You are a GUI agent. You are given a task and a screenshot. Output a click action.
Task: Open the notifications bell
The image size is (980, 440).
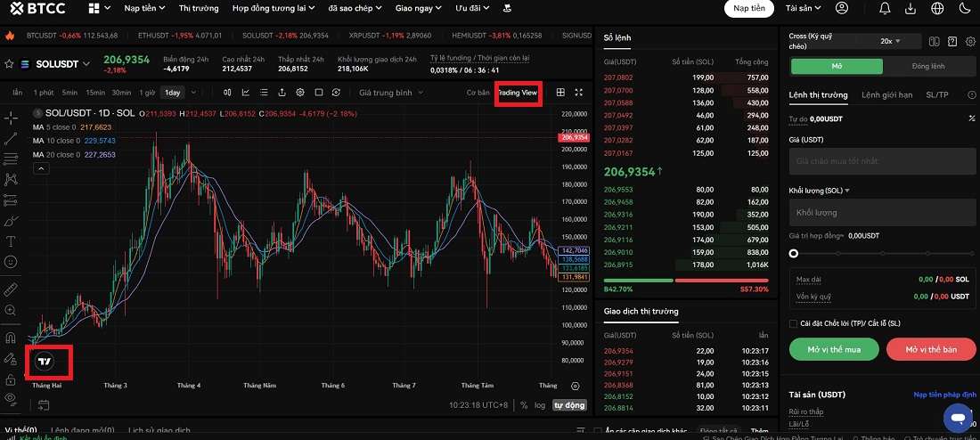pos(885,8)
